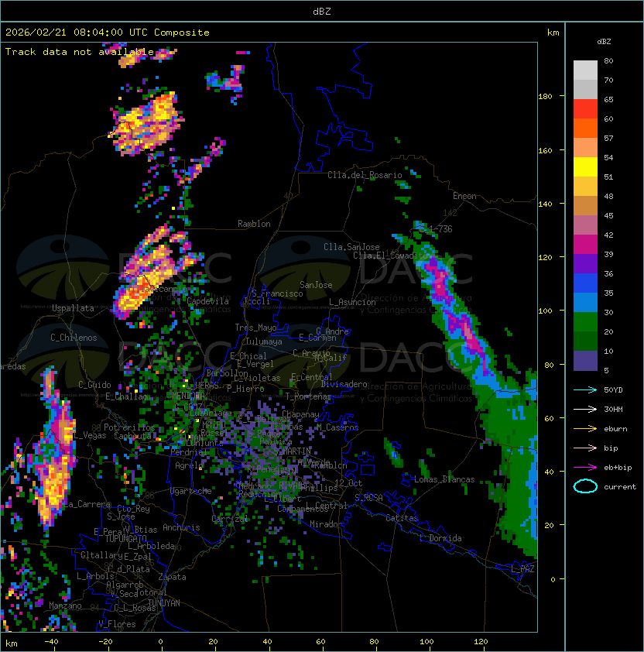The width and height of the screenshot is (644, 652).
Task: Pick the green 20–30 dBZ swatch
Action: pos(585,322)
